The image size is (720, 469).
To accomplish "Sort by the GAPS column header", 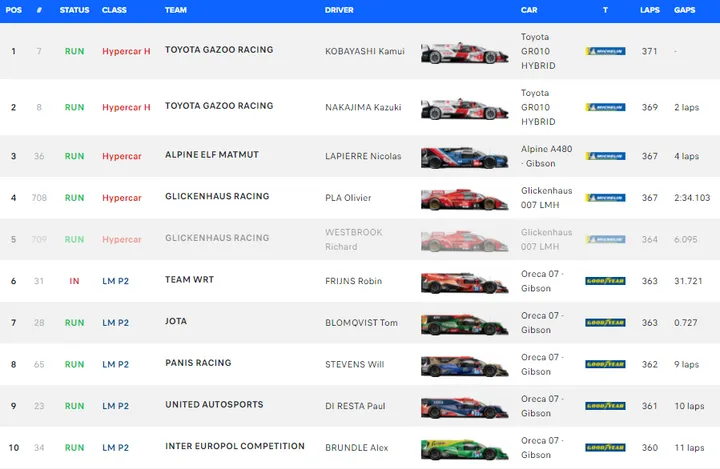I will click(685, 10).
